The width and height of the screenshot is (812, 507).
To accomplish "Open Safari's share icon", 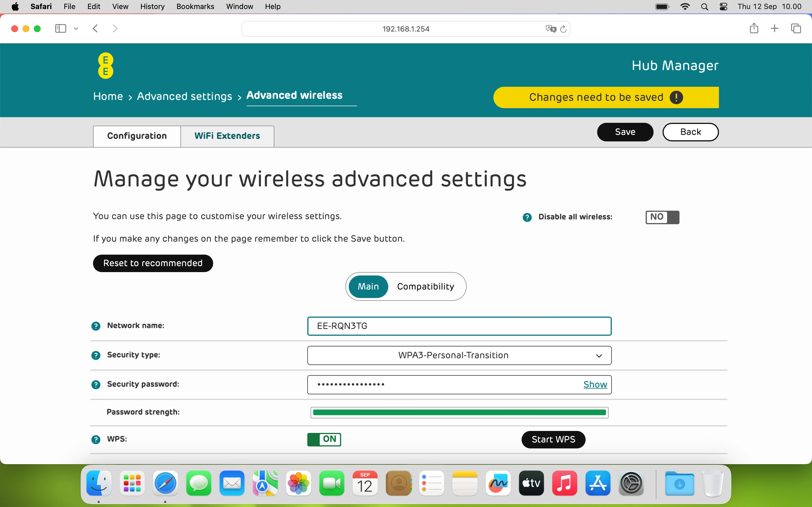I will pos(754,28).
